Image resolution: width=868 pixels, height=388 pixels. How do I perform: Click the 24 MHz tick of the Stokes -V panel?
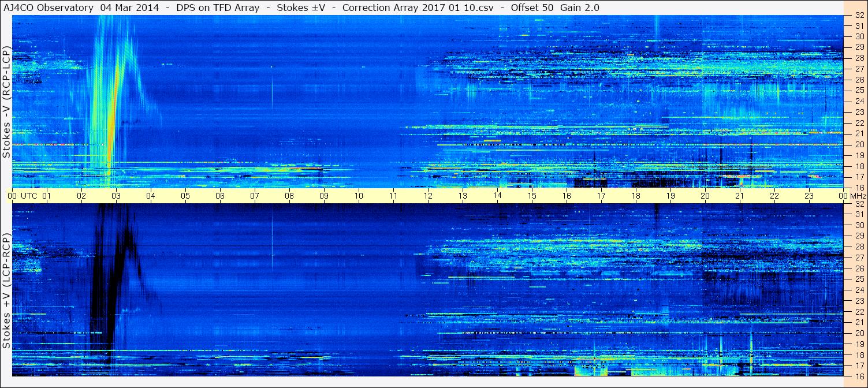point(859,102)
